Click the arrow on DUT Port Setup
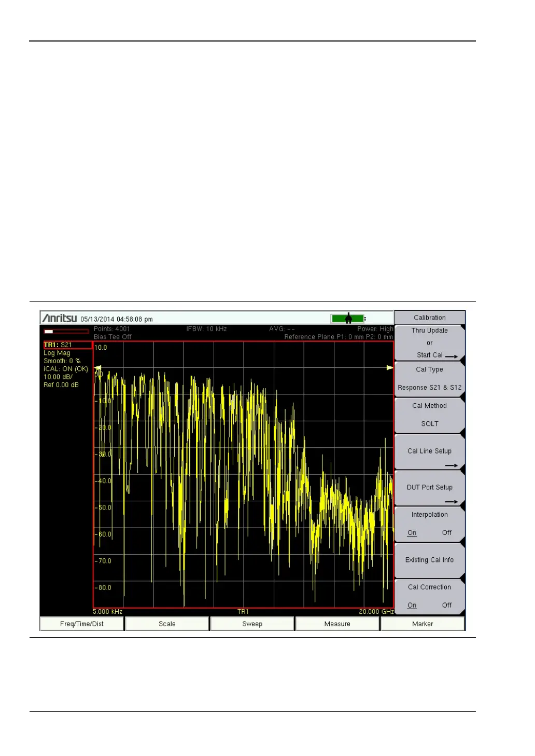 (451, 502)
